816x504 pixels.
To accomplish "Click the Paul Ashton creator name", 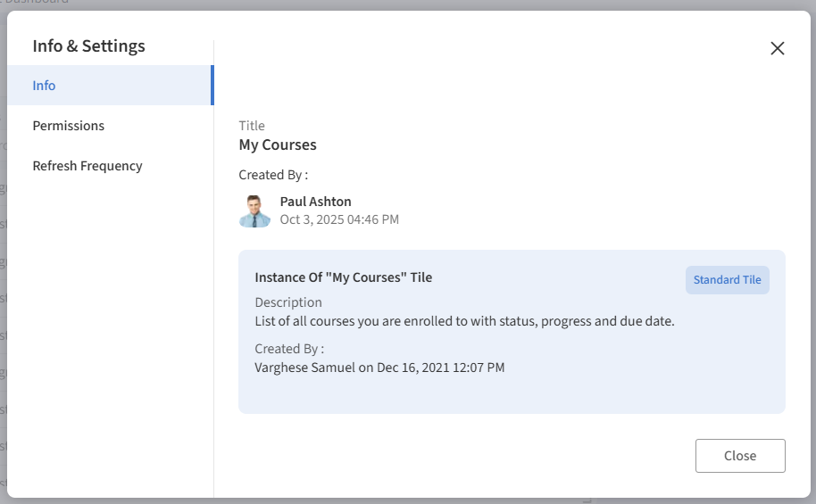I will click(315, 202).
